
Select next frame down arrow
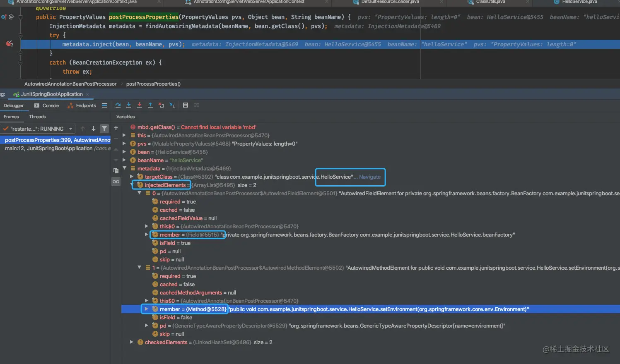94,129
